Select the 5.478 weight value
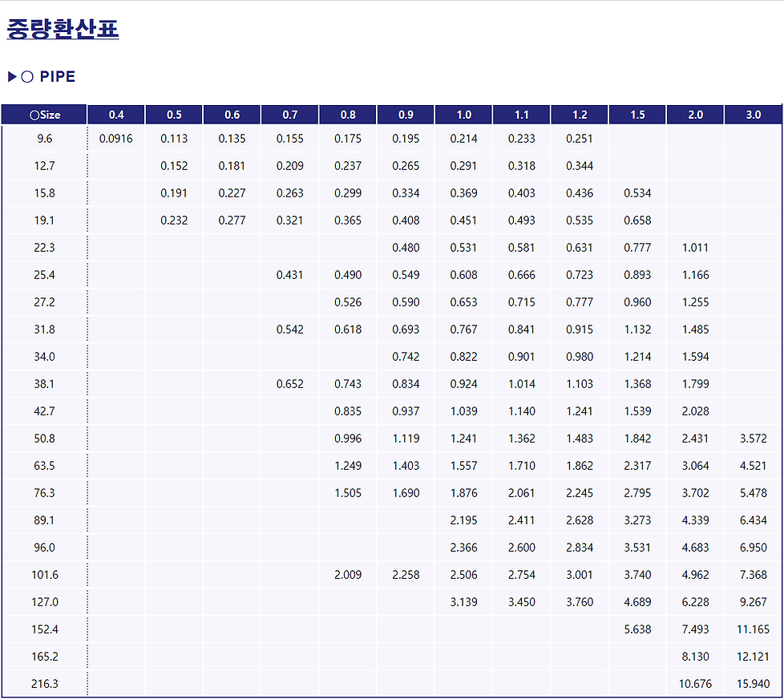The width and height of the screenshot is (784, 700). [753, 493]
